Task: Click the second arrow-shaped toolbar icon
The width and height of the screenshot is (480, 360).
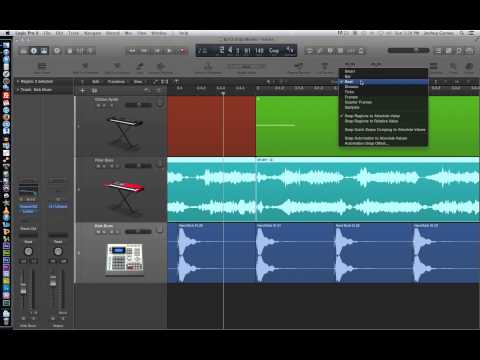Action: click(x=117, y=67)
